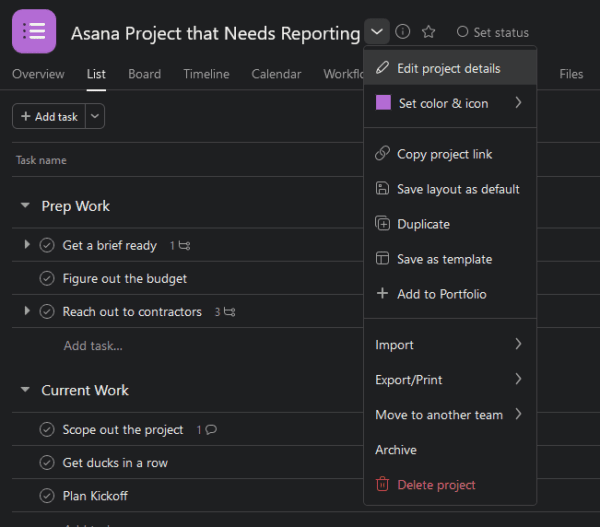Image resolution: width=600 pixels, height=527 pixels.
Task: Click the Prep Work section title
Action: 76,206
